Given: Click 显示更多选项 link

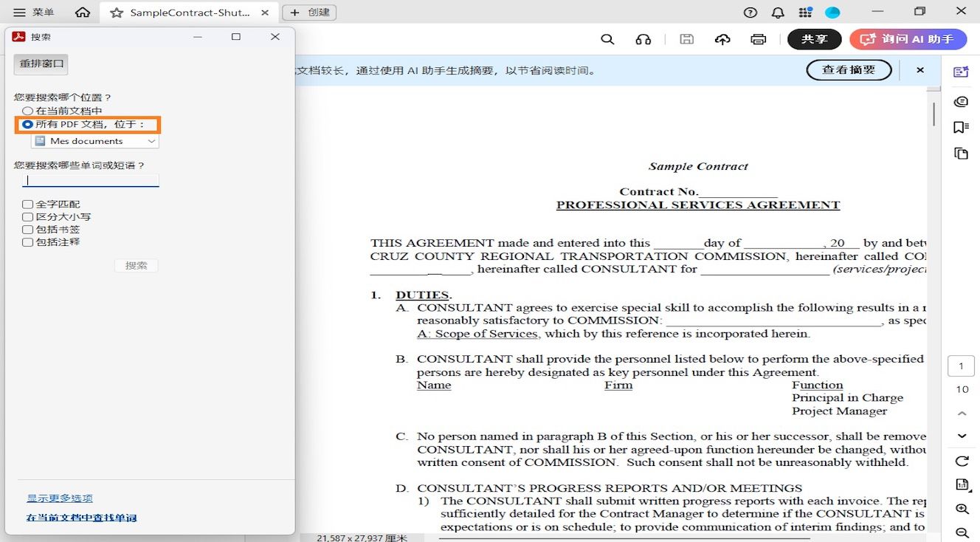Looking at the screenshot, I should pyautogui.click(x=60, y=498).
